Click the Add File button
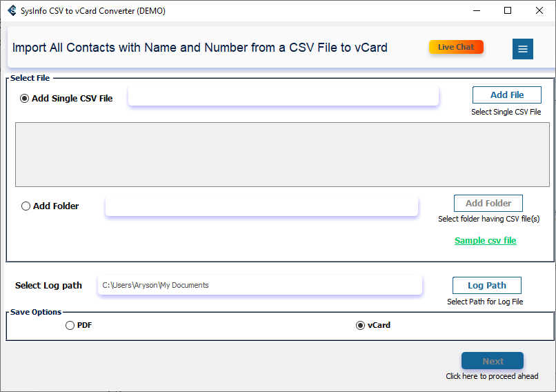The image size is (556, 392). (x=506, y=95)
